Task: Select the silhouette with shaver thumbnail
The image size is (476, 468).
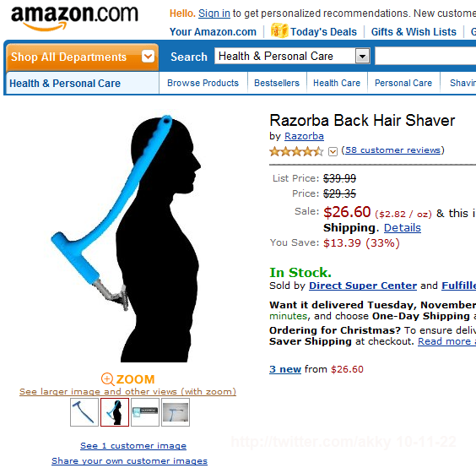Action: (x=115, y=412)
